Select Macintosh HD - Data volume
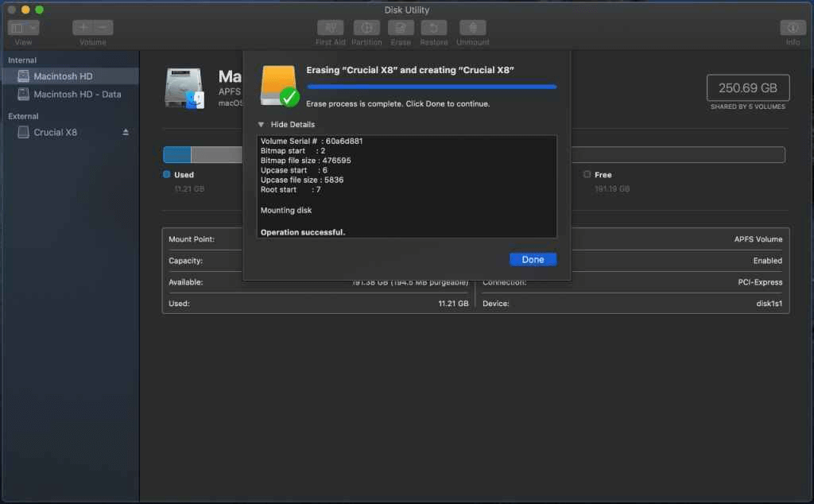814x504 pixels. (74, 93)
